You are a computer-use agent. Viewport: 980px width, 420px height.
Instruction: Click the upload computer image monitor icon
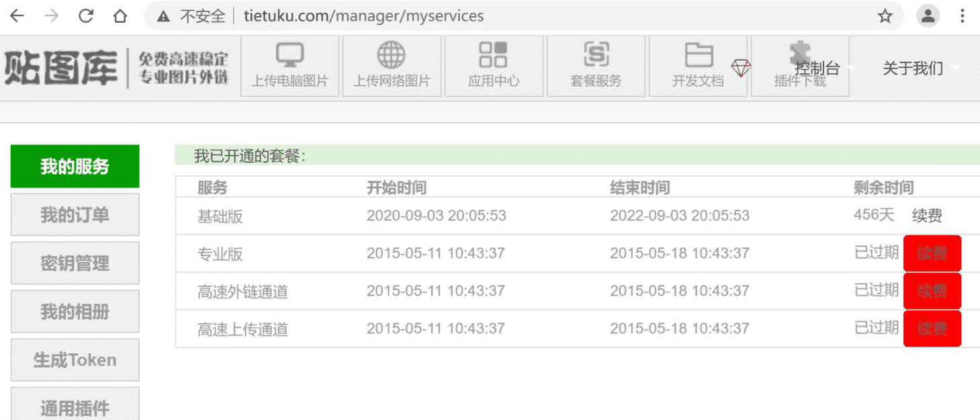pyautogui.click(x=289, y=55)
